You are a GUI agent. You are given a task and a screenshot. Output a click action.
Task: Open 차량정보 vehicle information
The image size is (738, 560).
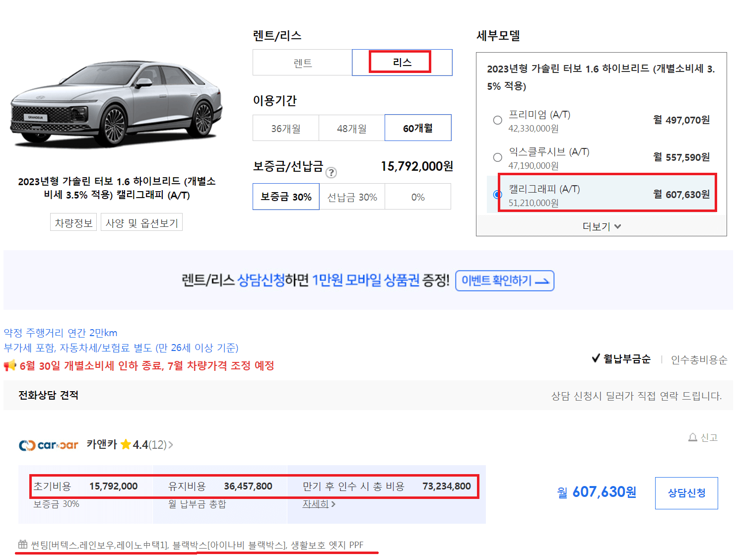73,222
